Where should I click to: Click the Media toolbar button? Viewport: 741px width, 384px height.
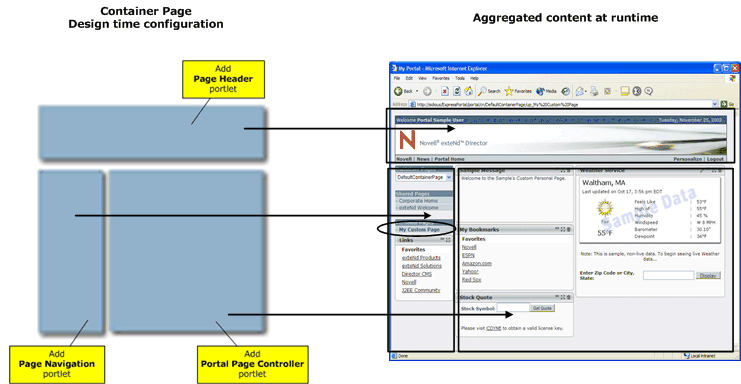point(546,91)
